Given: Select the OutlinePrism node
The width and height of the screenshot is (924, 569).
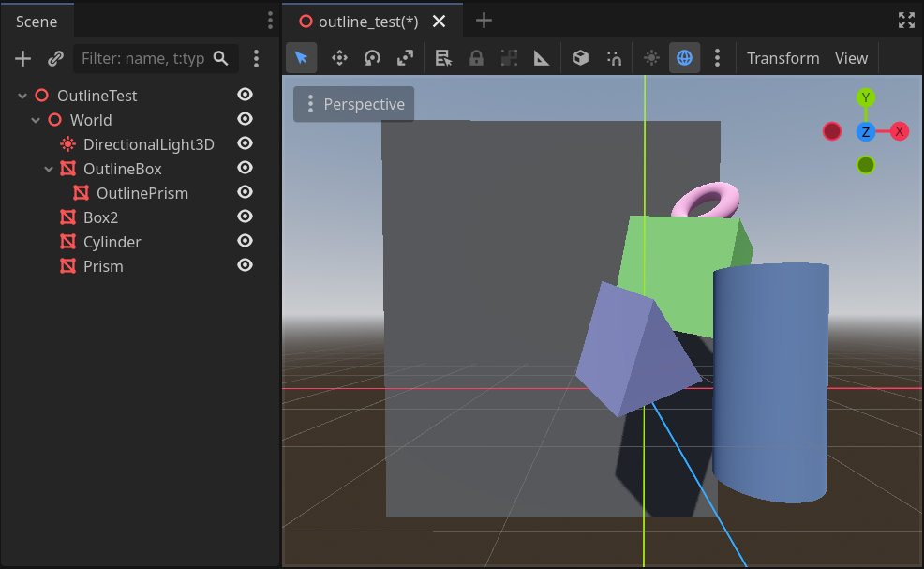Looking at the screenshot, I should (x=142, y=193).
